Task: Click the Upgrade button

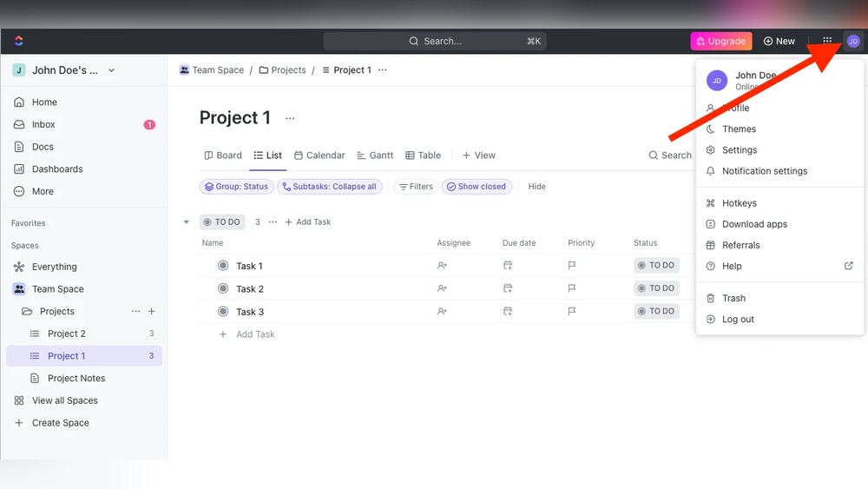Action: [720, 41]
